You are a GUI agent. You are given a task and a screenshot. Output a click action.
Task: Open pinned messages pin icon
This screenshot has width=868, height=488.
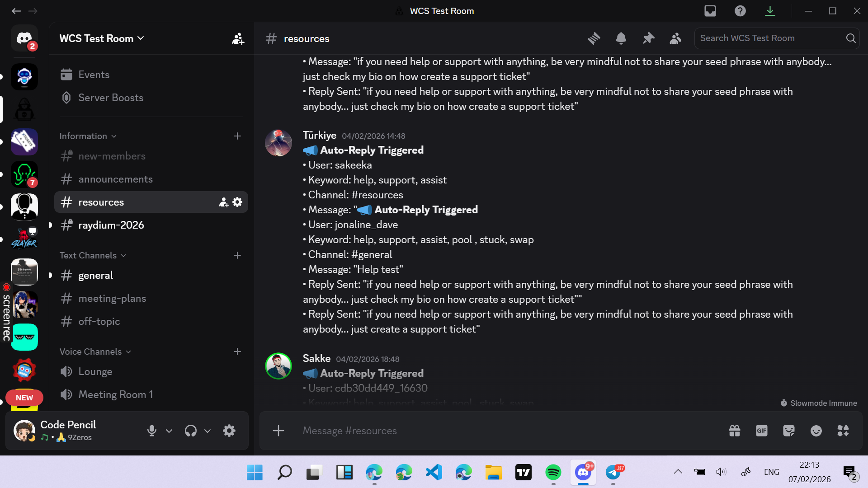pyautogui.click(x=648, y=38)
